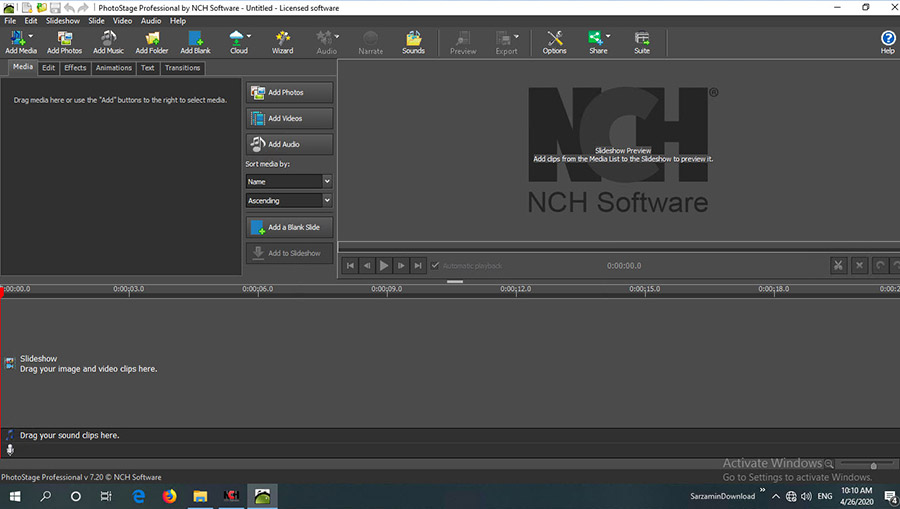Click the Add Audio button

[289, 144]
